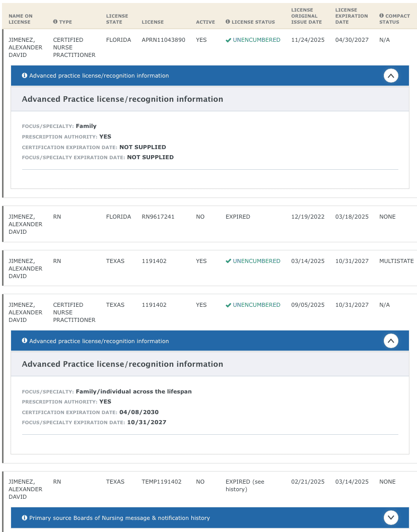Expand the Primary source Boards of Nursing history

coord(391,517)
